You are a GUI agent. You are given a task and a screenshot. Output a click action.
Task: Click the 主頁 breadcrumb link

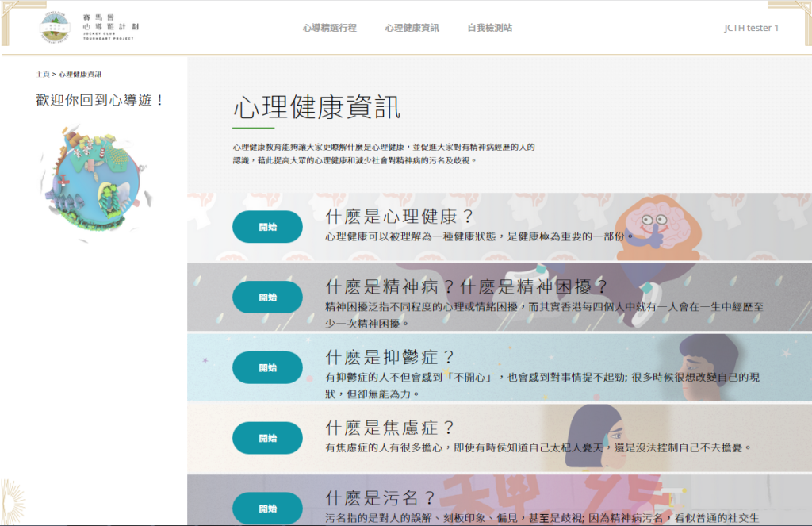click(x=42, y=75)
